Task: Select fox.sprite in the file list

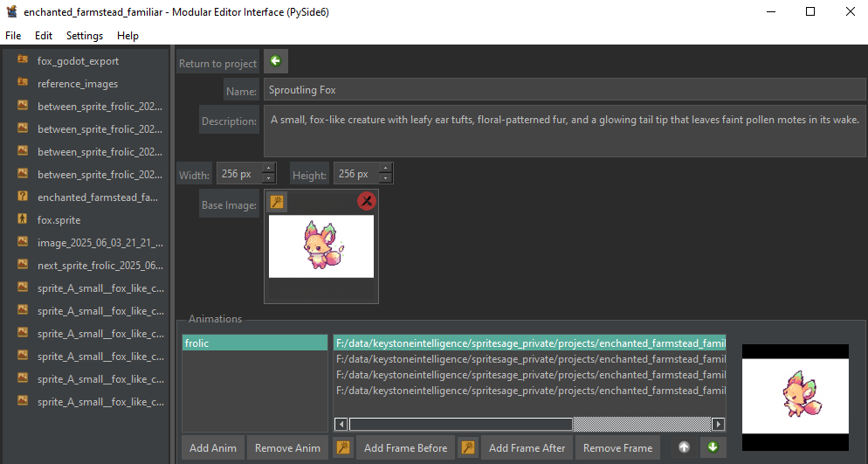Action: point(59,220)
